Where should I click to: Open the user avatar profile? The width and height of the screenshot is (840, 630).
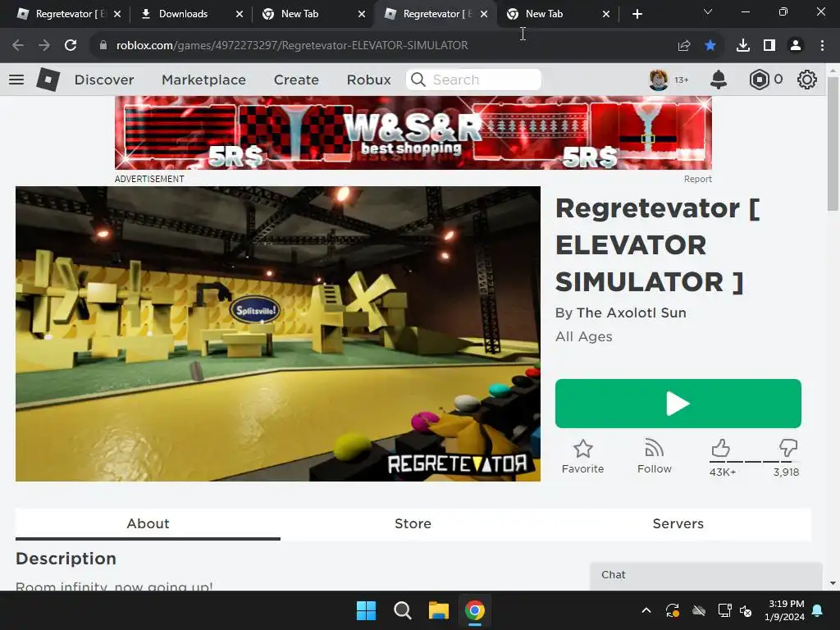659,80
